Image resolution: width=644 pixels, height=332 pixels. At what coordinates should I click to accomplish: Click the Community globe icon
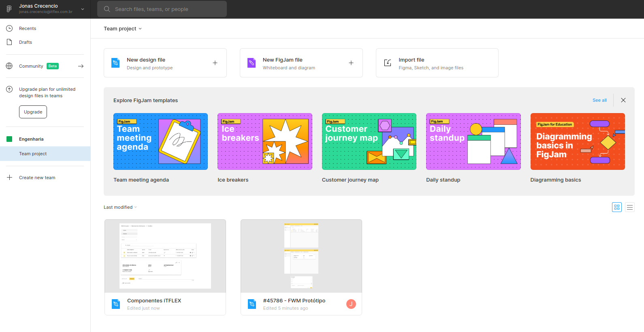[9, 66]
